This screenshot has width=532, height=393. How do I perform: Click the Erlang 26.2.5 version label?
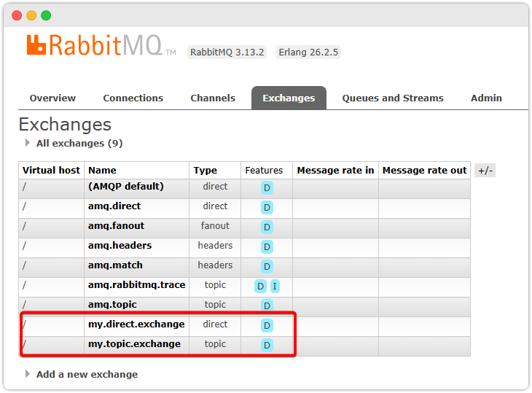(x=308, y=52)
